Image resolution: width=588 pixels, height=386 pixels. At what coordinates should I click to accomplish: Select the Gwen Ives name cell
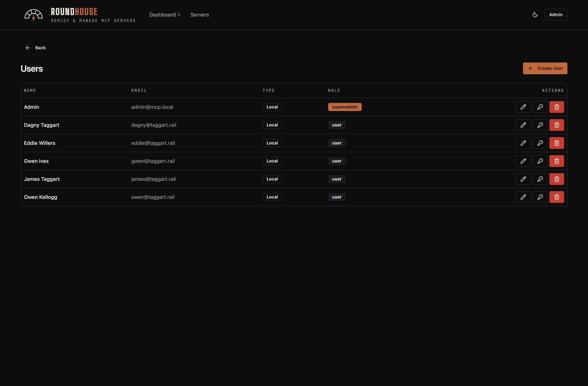pos(36,161)
